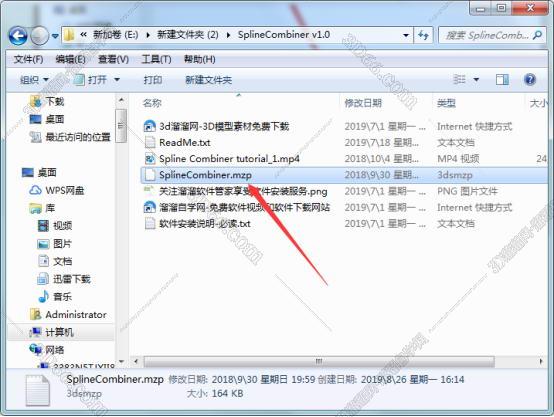Click the navigation pane scroll down arrow
The height and width of the screenshot is (417, 554).
(121, 361)
